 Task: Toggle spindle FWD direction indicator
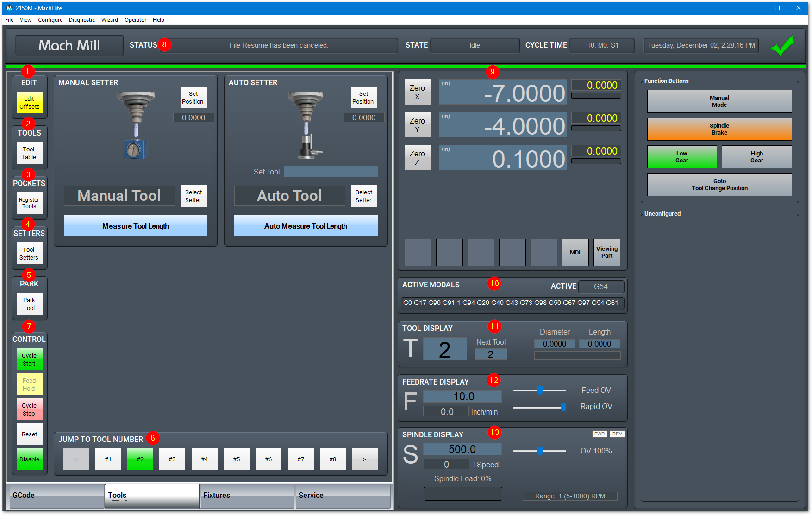[600, 434]
